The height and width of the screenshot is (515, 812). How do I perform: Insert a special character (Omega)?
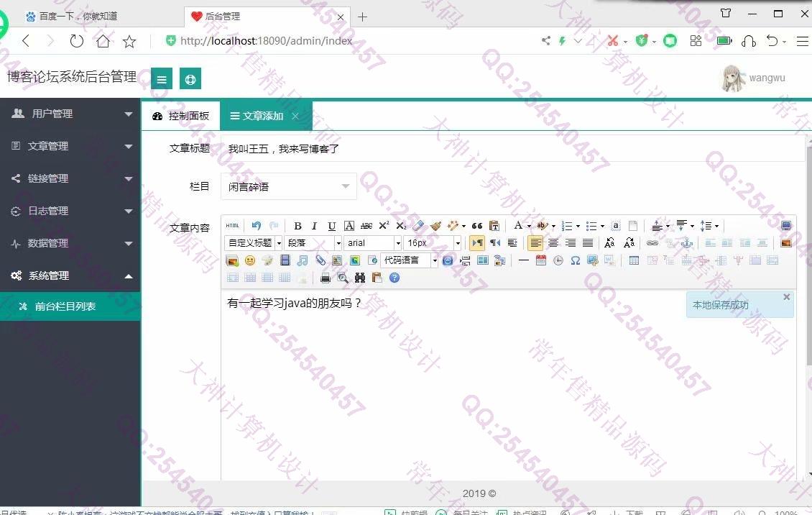click(x=576, y=260)
